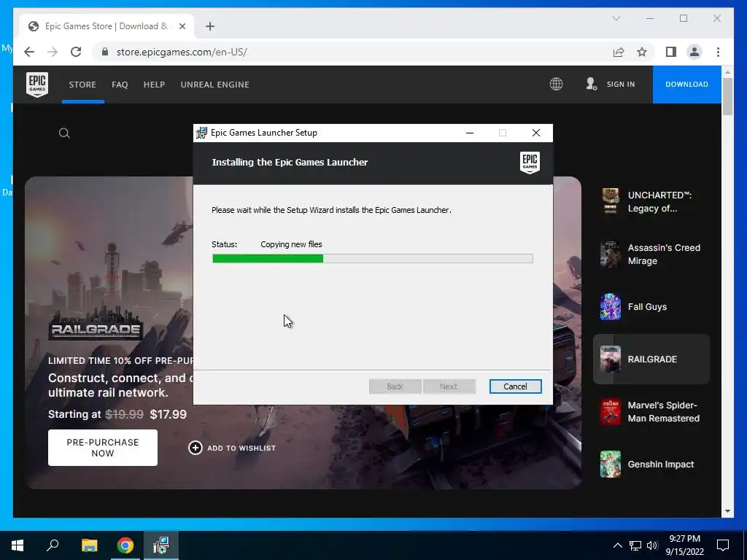Click the PRE-PURCHASE NOW button
Screen dimensions: 747x560
point(103,448)
